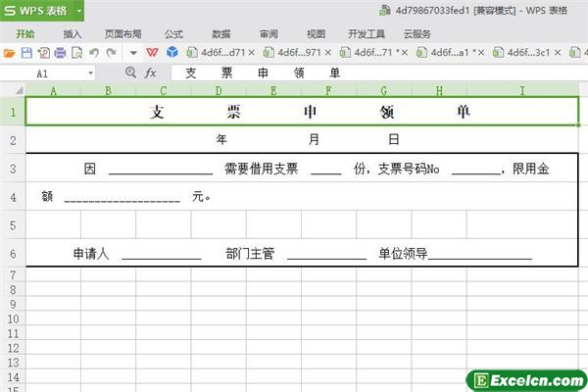Click the title cell 支票申领单 in row 1
Viewport: 588px width, 392px height.
pos(302,112)
